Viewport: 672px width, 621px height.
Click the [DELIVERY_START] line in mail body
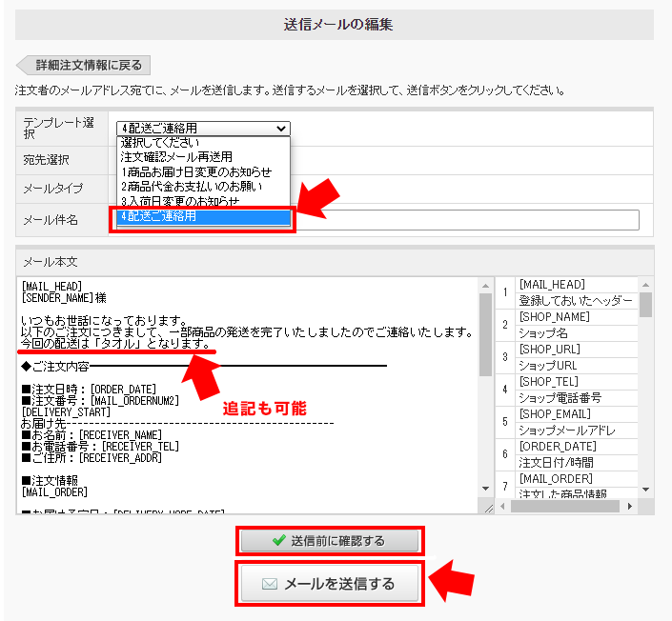[66, 412]
